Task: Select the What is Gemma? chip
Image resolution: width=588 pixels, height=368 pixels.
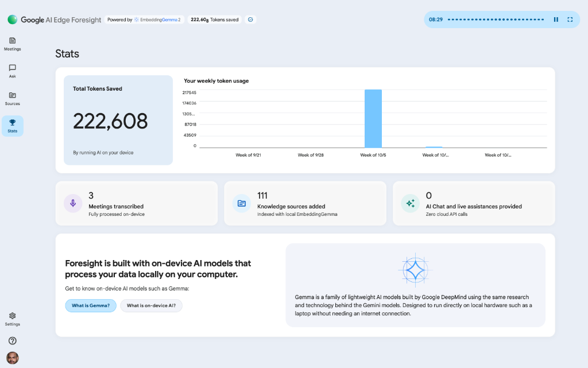Action: [91, 305]
